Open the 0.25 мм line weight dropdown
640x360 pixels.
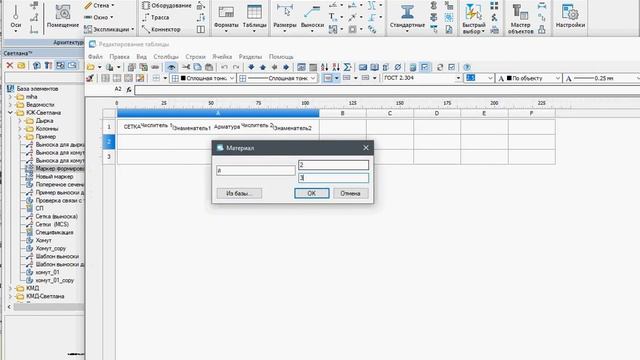click(x=602, y=78)
